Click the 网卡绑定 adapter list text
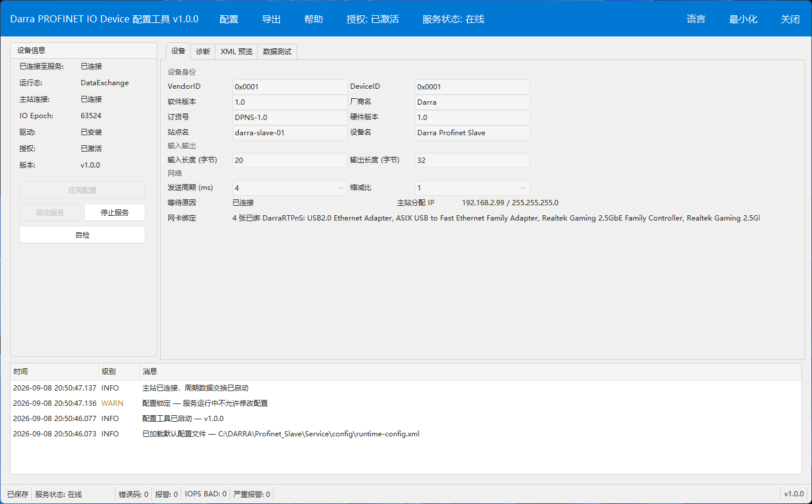Viewport: 812px width, 504px height. (496, 218)
